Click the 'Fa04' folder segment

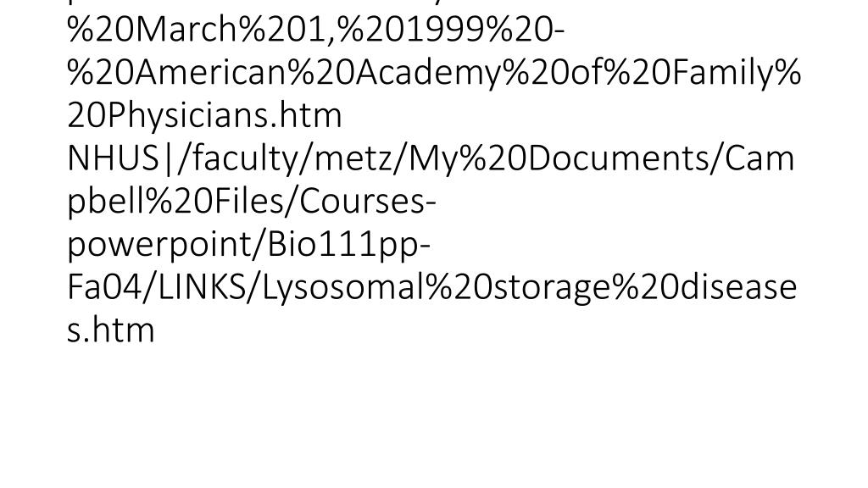(103, 288)
